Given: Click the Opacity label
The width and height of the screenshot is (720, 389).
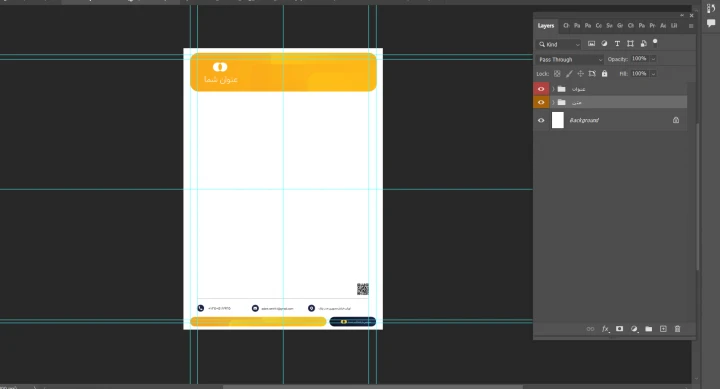Looking at the screenshot, I should pos(618,59).
